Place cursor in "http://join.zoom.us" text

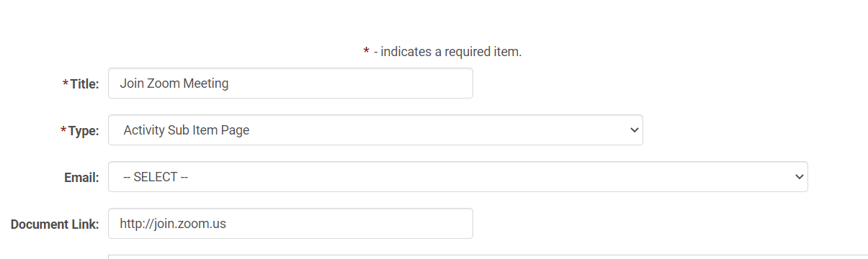(x=173, y=224)
